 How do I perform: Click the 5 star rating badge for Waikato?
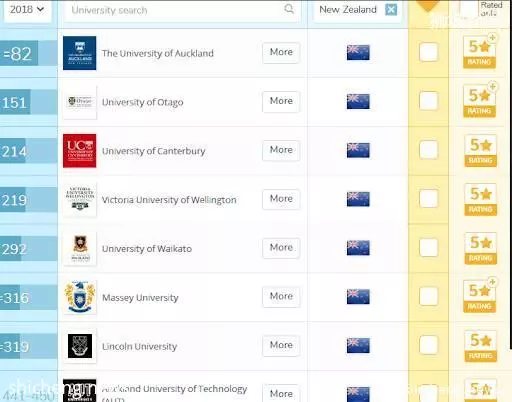click(x=480, y=248)
